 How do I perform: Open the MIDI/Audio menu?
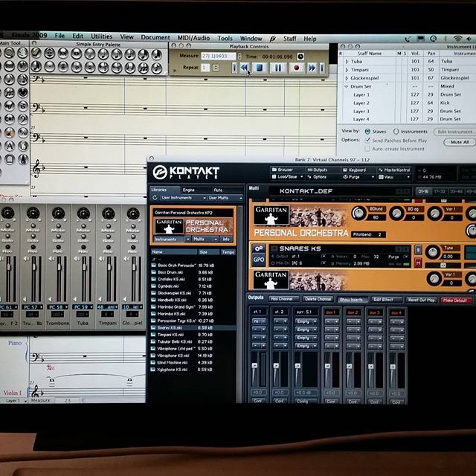[193, 37]
